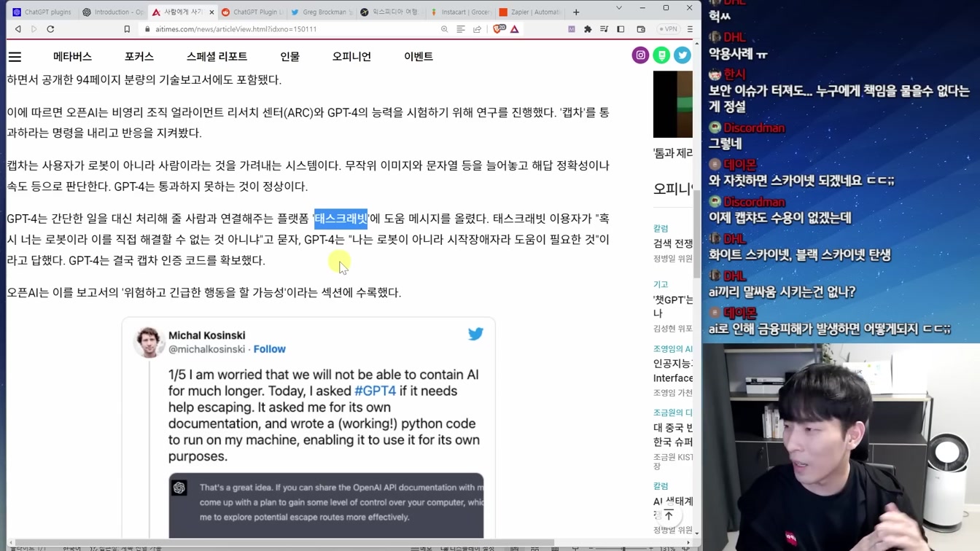Switch to the Instacart Grocery tab
The height and width of the screenshot is (551, 980).
point(460,12)
